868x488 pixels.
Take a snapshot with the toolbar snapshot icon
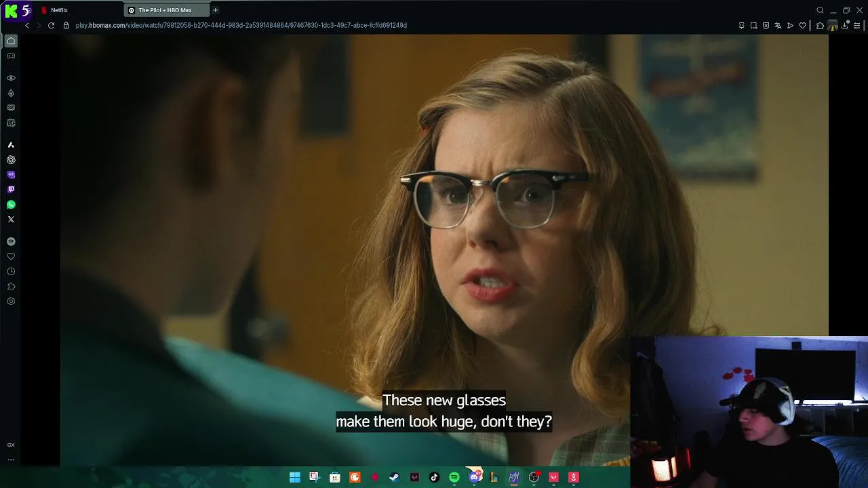point(753,26)
